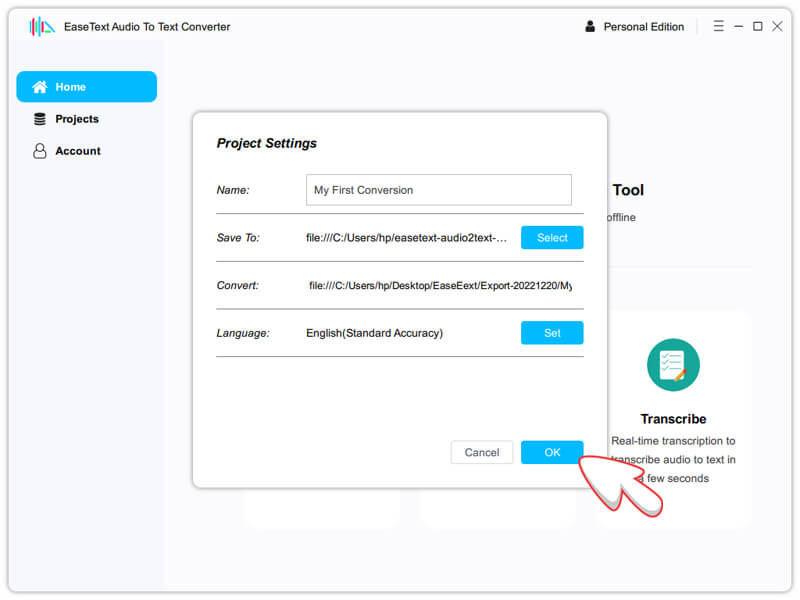The image size is (800, 600).
Task: Click the Projects stack icon
Action: point(40,119)
